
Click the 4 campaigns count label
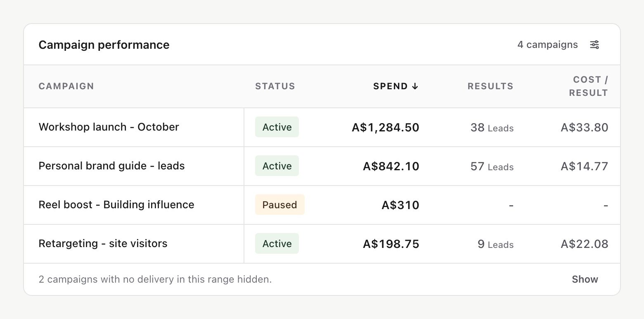point(548,45)
